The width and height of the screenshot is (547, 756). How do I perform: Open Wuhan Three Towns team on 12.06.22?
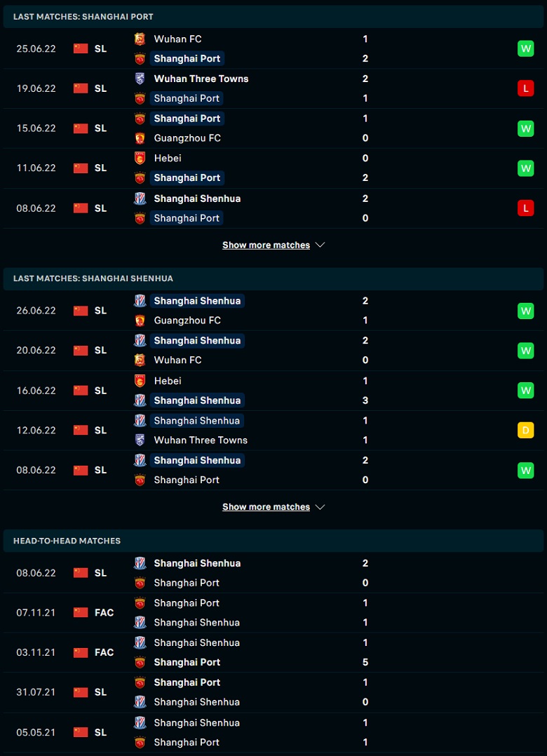[x=201, y=440]
